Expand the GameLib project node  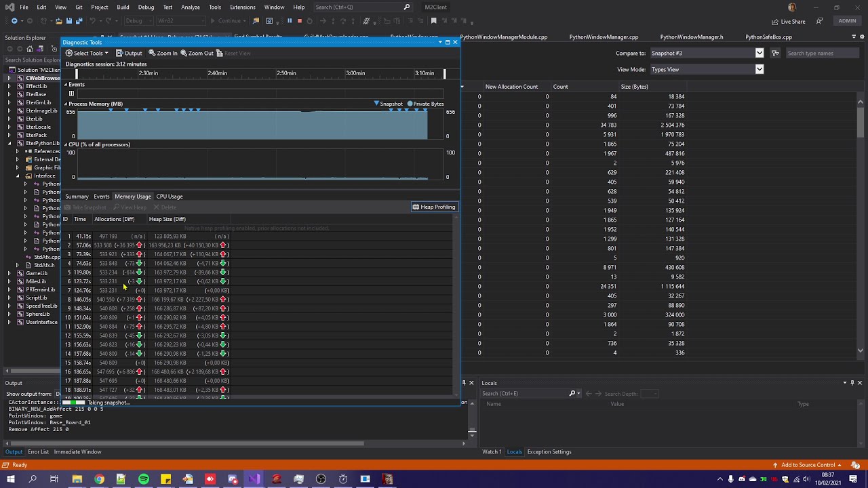point(9,273)
